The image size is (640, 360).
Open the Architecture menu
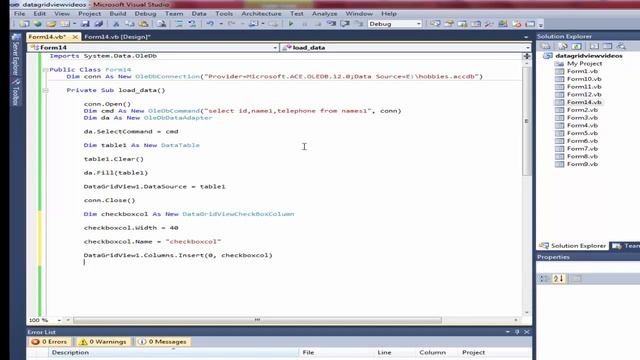pos(261,13)
